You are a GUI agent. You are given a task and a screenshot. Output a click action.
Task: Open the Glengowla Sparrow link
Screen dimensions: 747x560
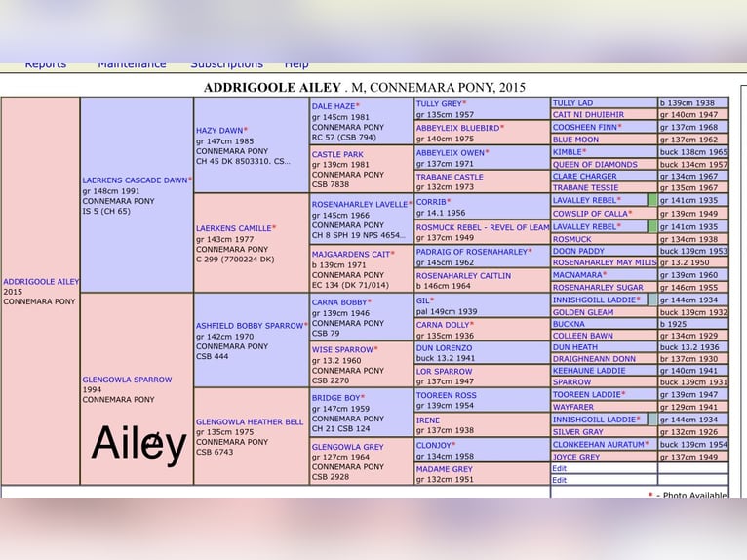127,380
